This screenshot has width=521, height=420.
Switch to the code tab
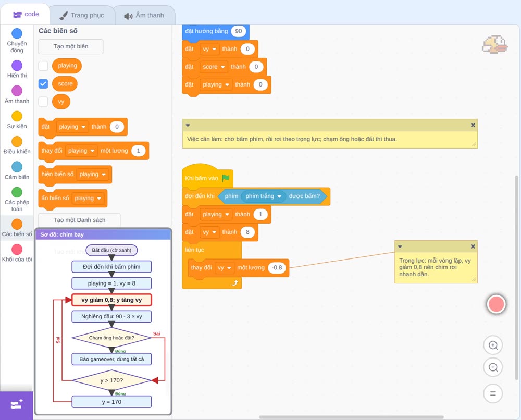pos(26,14)
